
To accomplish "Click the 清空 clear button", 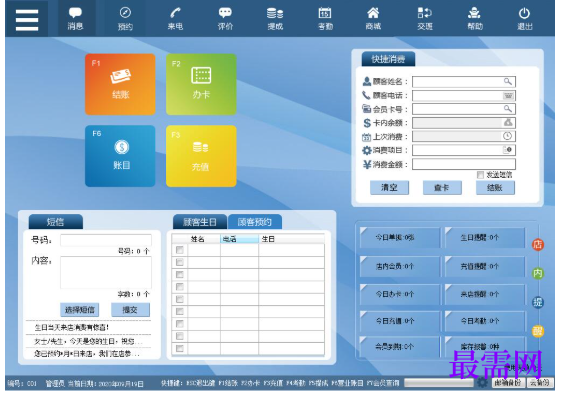I will (x=389, y=187).
